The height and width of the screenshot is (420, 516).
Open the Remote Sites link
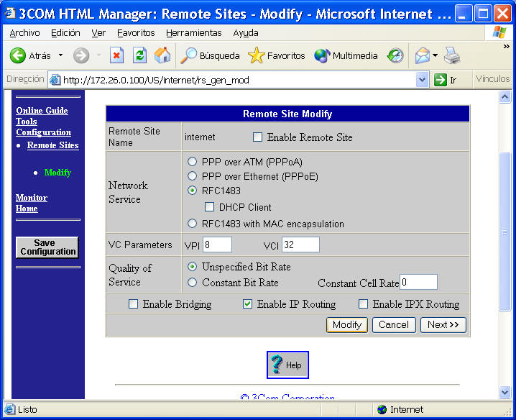click(x=53, y=145)
